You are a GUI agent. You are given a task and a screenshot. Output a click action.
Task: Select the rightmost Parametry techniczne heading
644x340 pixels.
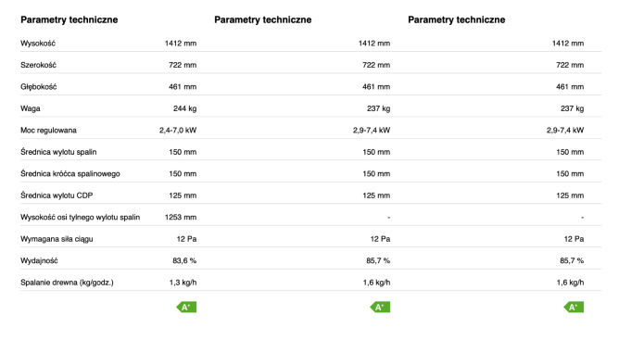[456, 19]
